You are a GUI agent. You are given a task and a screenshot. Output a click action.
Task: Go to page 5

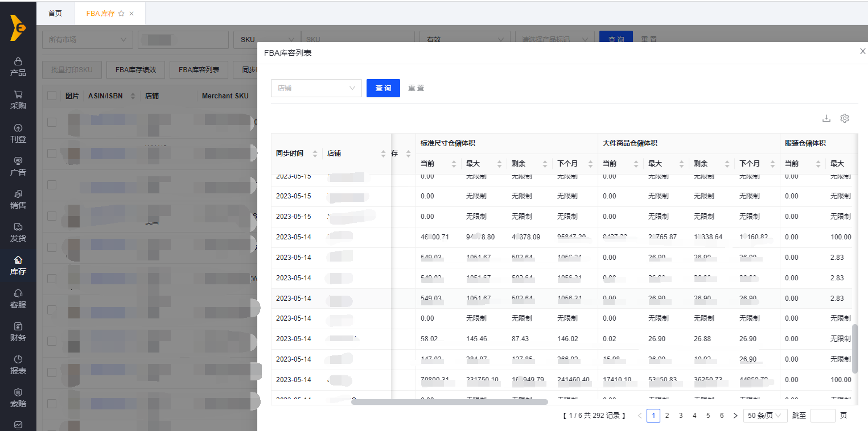click(x=708, y=416)
